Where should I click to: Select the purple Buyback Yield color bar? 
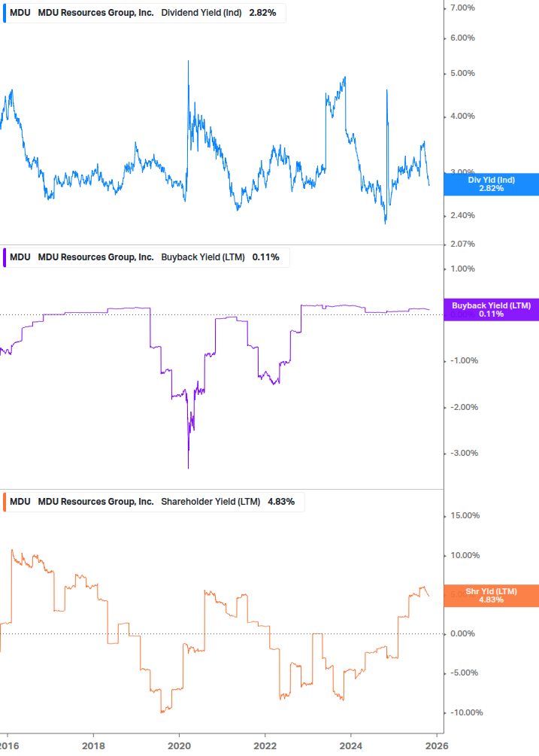pos(5,257)
